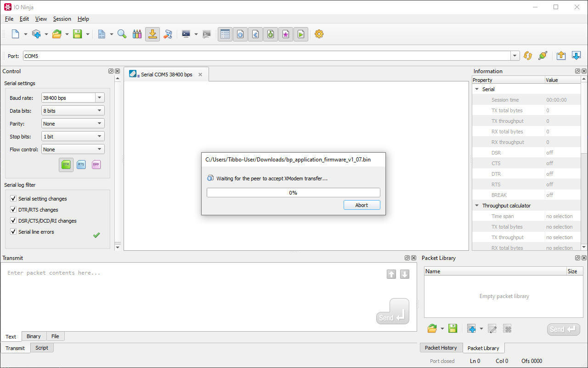Toggle the BRK break line button
Image resolution: width=588 pixels, height=368 pixels.
click(96, 165)
